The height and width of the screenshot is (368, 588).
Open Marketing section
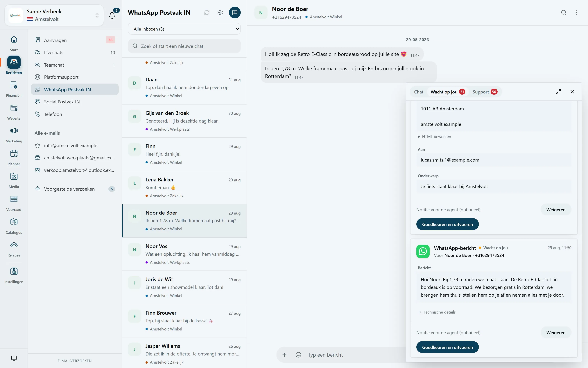click(x=14, y=135)
